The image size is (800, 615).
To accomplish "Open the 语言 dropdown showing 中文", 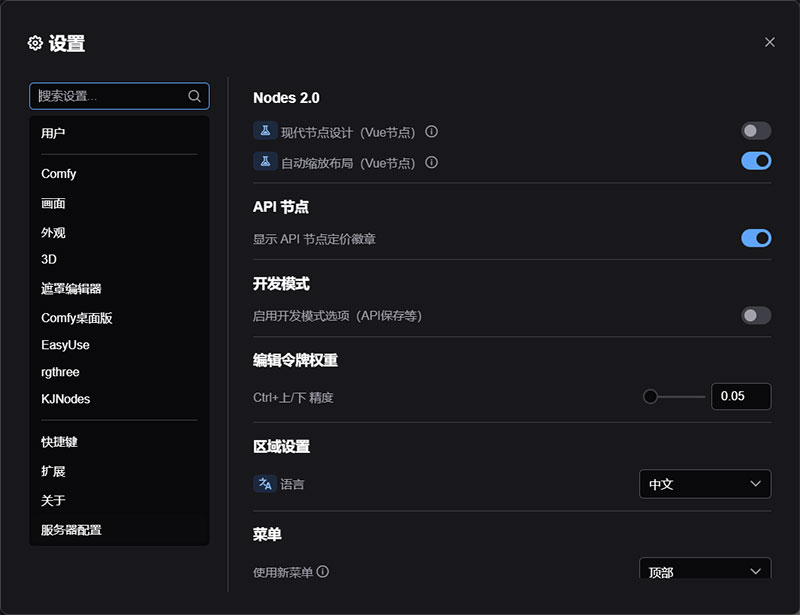I will tap(704, 484).
